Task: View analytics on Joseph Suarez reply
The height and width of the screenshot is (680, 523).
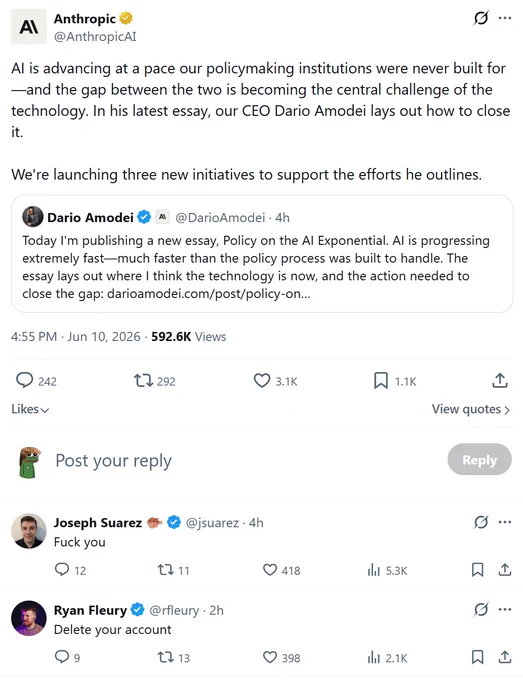Action: (373, 570)
